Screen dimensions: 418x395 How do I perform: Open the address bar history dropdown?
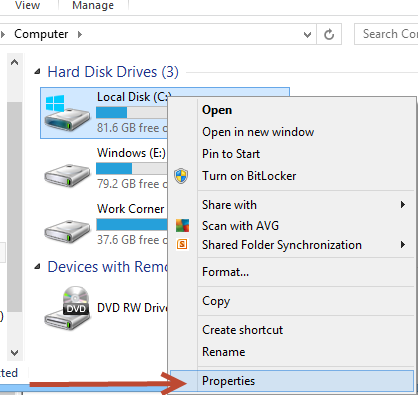307,34
